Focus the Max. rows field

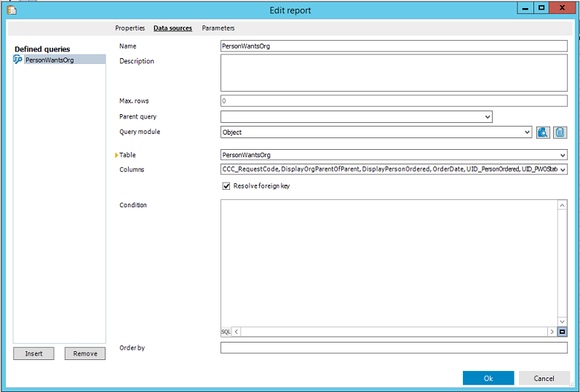pyautogui.click(x=394, y=100)
